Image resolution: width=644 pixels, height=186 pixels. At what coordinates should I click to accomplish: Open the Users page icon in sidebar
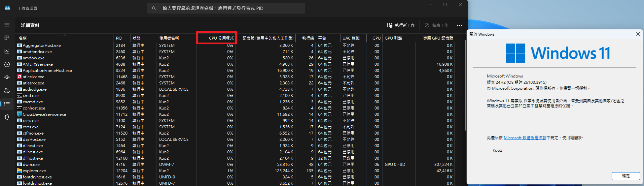point(7,91)
